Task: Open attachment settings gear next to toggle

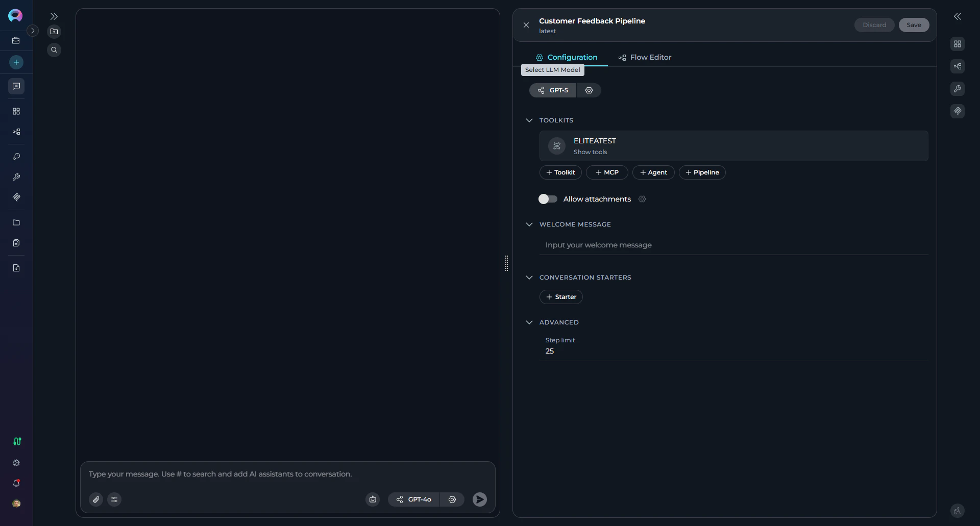Action: pos(642,199)
